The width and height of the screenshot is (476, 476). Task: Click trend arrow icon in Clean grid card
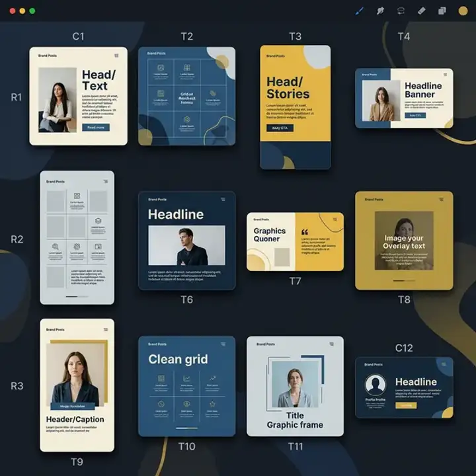pos(212,378)
